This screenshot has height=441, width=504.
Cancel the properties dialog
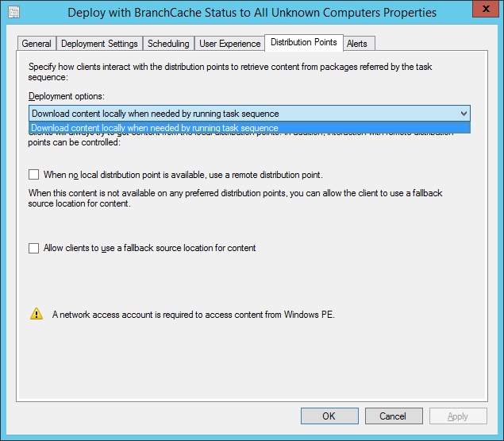(x=393, y=416)
